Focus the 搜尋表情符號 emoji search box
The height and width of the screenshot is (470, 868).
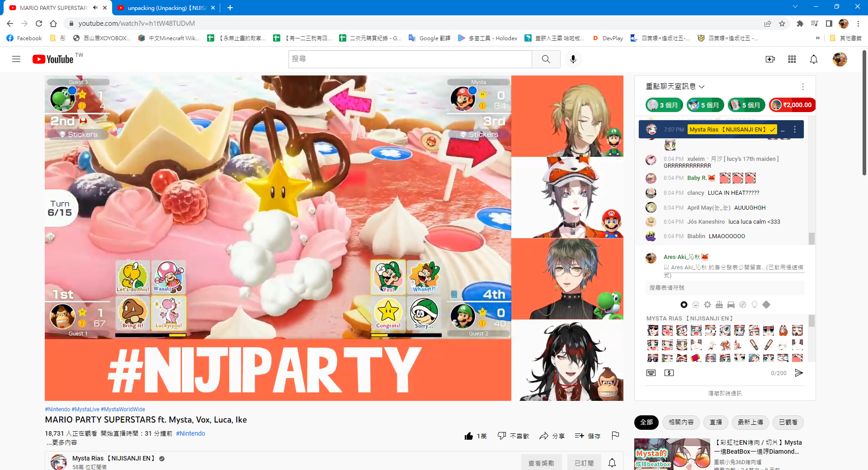[x=725, y=288]
